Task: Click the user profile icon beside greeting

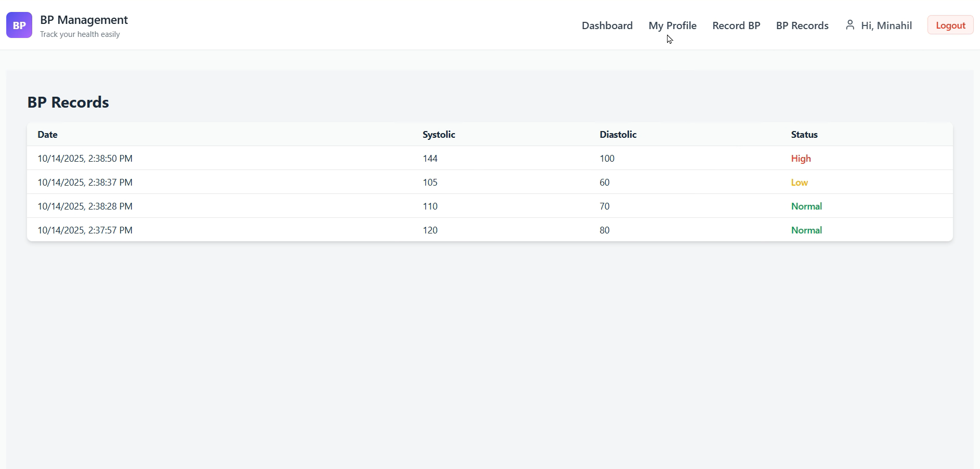Action: pyautogui.click(x=850, y=25)
